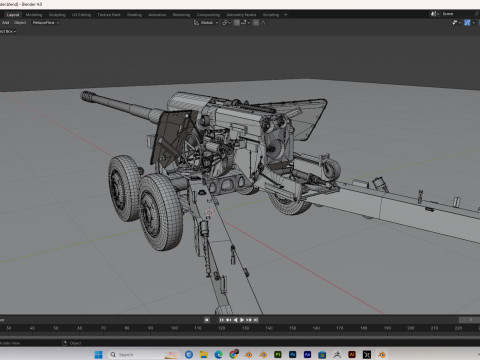Open the Object menu in viewport header
Image resolution: width=480 pixels, height=360 pixels.
tap(20, 23)
